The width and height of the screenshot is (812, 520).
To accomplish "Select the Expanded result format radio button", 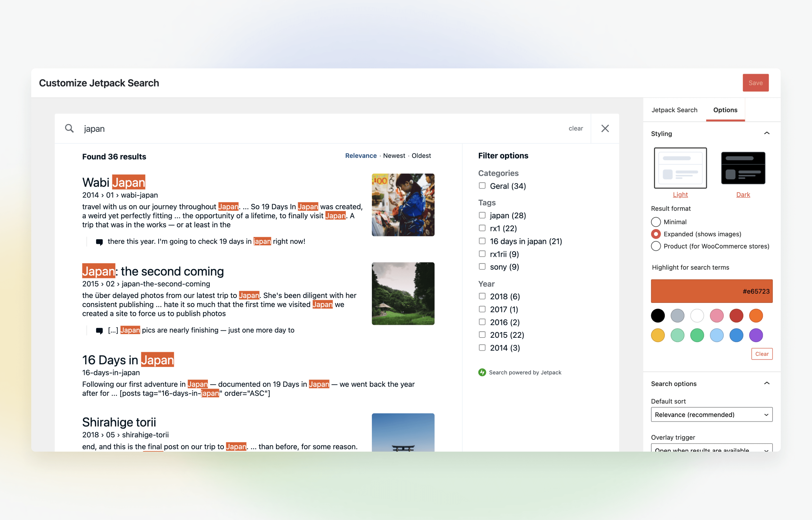I will pos(656,234).
